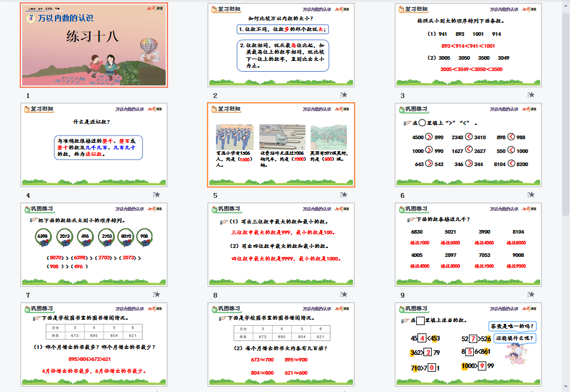Click the scrollbar down arrow
The image size is (570, 392).
pos(566,387)
